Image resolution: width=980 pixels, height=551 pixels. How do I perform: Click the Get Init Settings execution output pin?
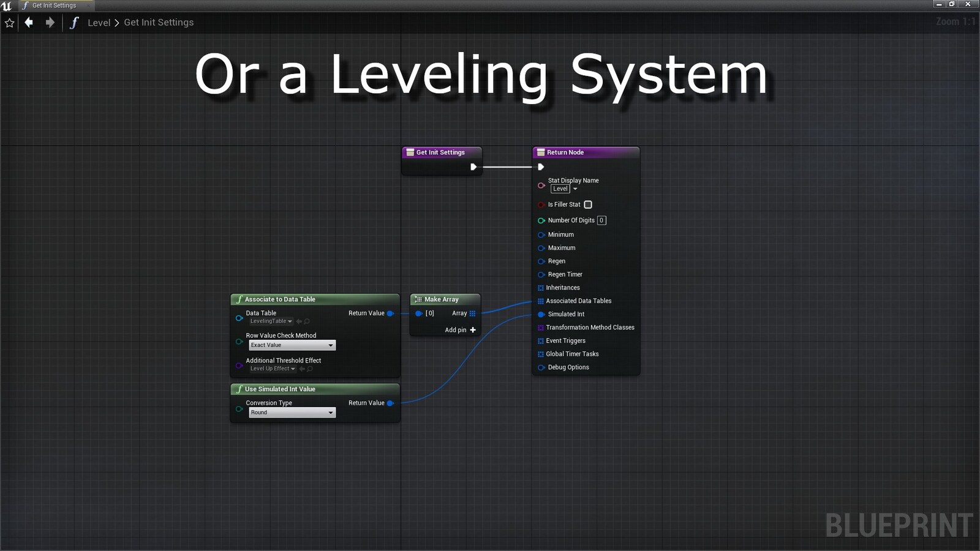click(x=473, y=167)
